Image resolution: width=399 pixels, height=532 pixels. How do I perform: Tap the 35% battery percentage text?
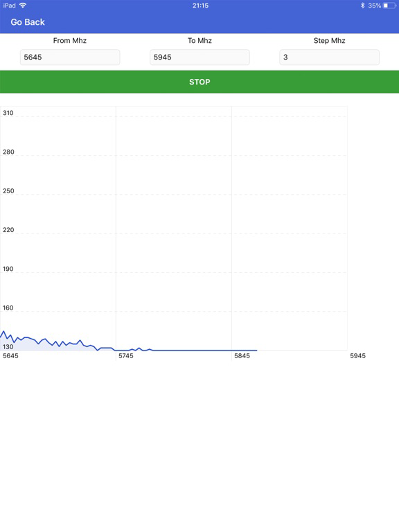click(374, 6)
